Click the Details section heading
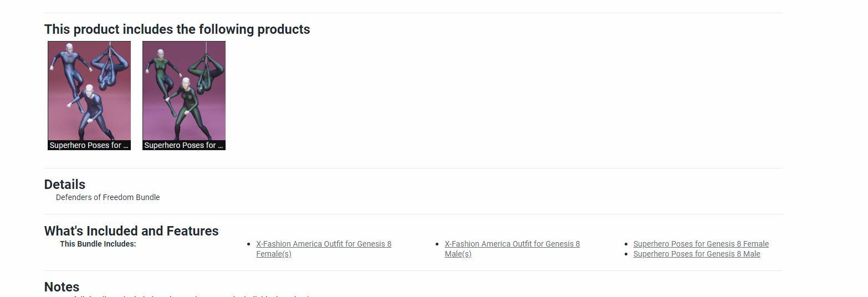Image resolution: width=868 pixels, height=297 pixels. (x=65, y=185)
